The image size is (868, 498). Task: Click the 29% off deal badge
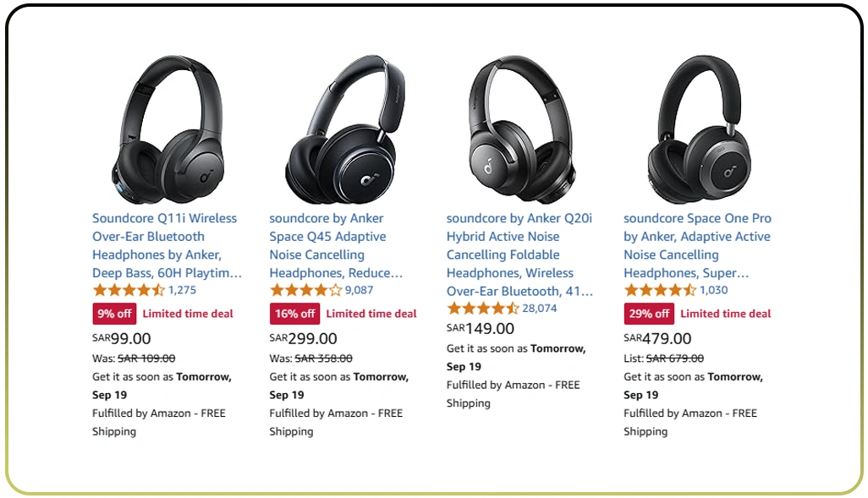pos(649,314)
